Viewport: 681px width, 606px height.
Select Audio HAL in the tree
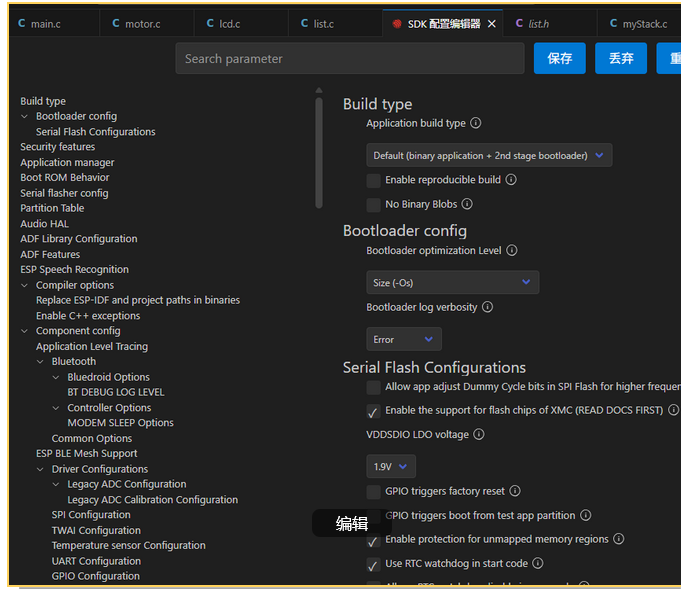point(44,224)
